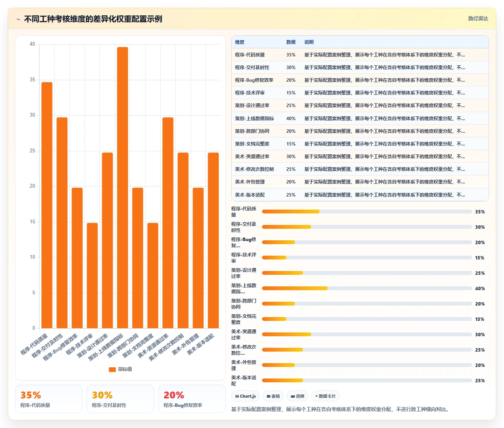Click the 美术-资源通过率 progress bar at 30%
Viewport: 504px width, 428px height.
coord(367,334)
